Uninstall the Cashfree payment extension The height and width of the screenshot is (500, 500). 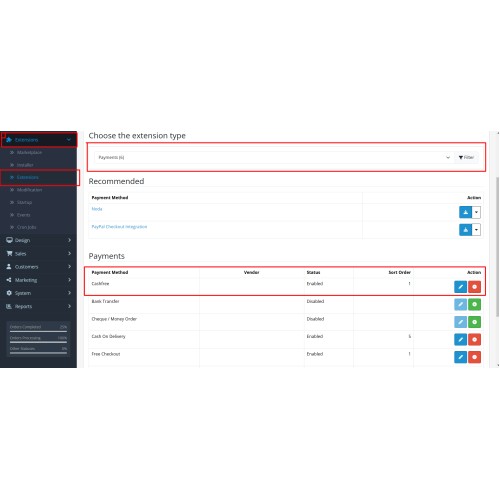474,287
